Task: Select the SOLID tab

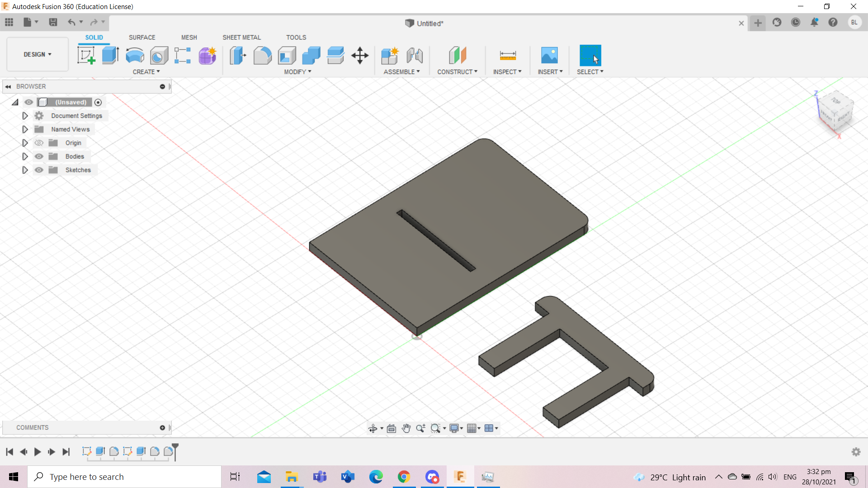Action: pos(94,38)
